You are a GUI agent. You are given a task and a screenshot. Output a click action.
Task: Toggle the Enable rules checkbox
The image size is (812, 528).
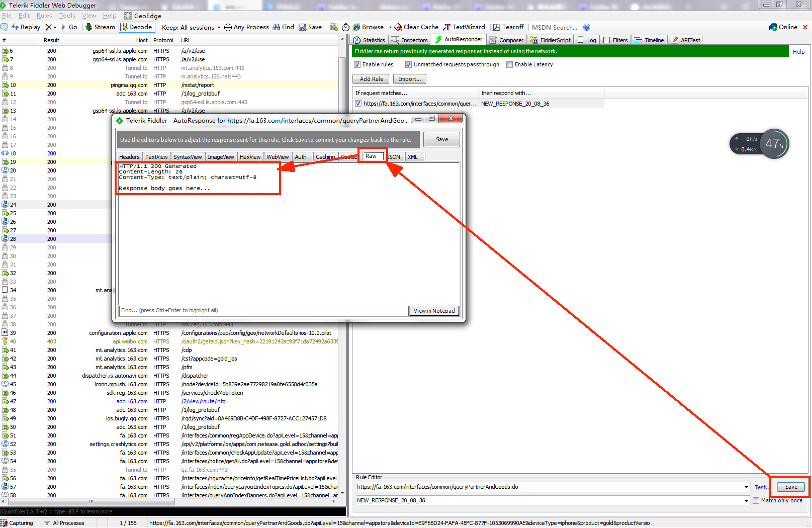[x=357, y=64]
